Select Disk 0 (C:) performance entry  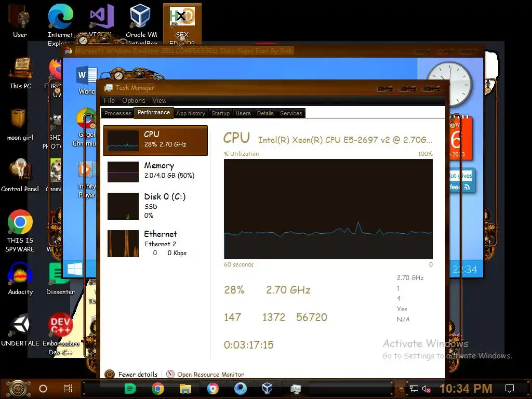pyautogui.click(x=155, y=206)
